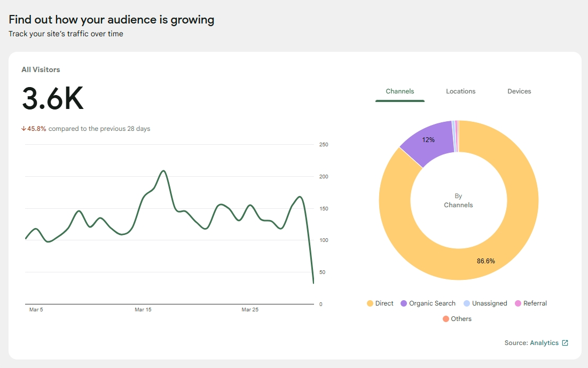Click the By Channels donut center label
This screenshot has width=588, height=368.
458,200
